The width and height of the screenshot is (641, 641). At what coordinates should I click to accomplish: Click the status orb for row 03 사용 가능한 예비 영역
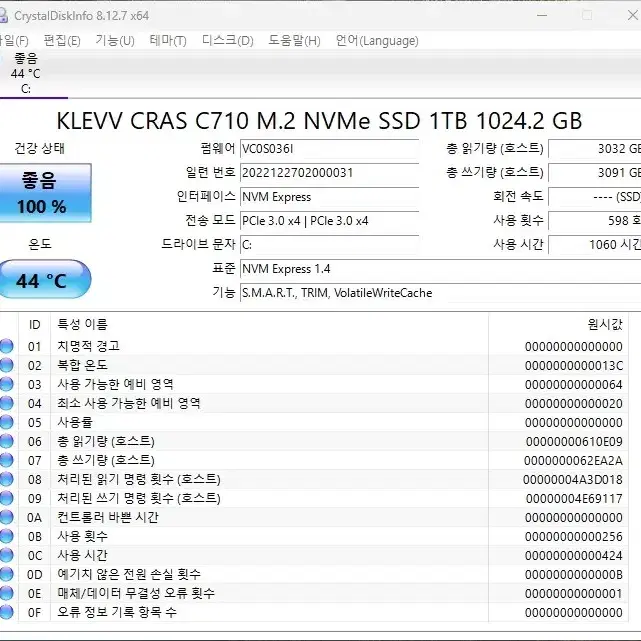coord(6,384)
